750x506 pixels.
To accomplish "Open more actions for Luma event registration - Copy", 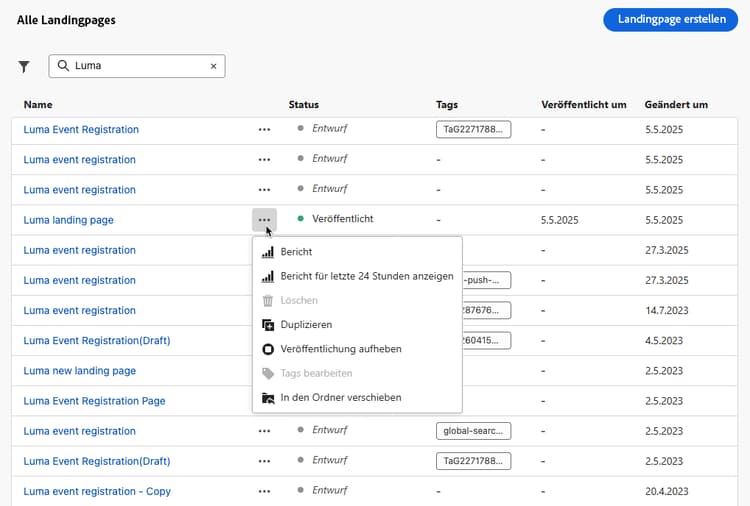I will pyautogui.click(x=264, y=491).
